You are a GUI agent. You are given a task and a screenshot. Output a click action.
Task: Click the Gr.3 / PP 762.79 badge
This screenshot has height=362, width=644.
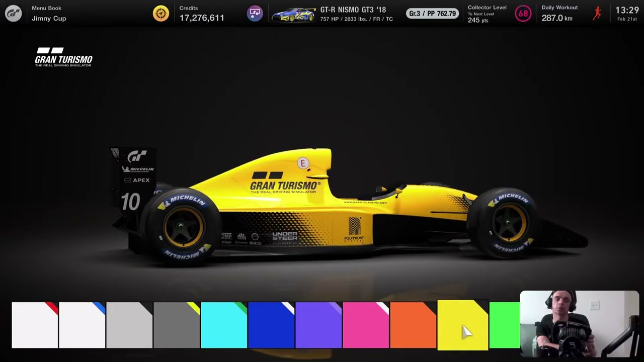(433, 14)
